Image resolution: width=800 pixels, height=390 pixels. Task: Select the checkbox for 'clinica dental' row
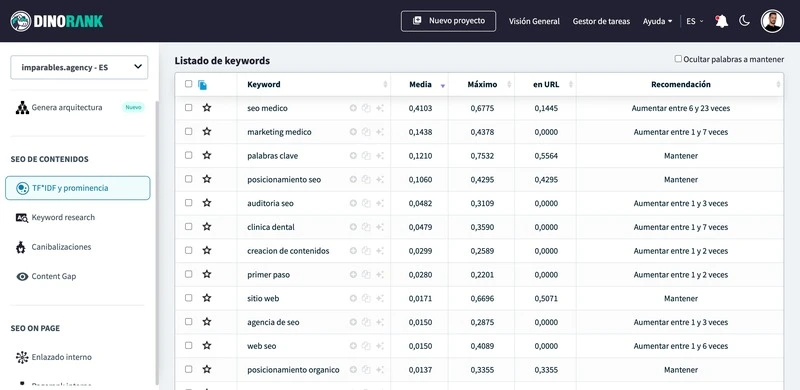pos(189,227)
